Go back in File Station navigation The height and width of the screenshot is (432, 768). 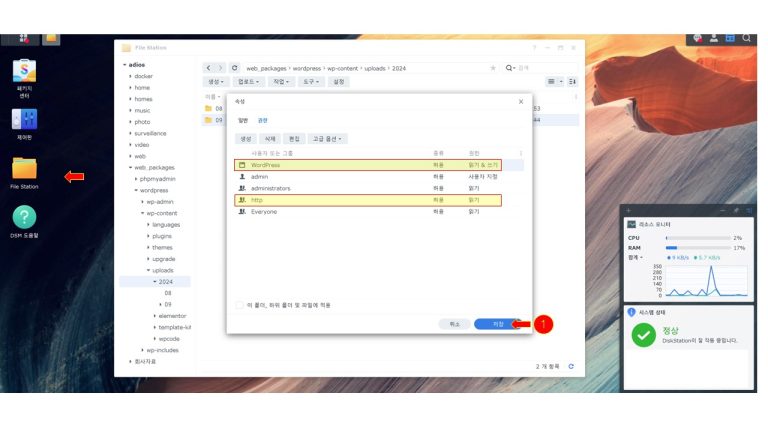coord(209,68)
